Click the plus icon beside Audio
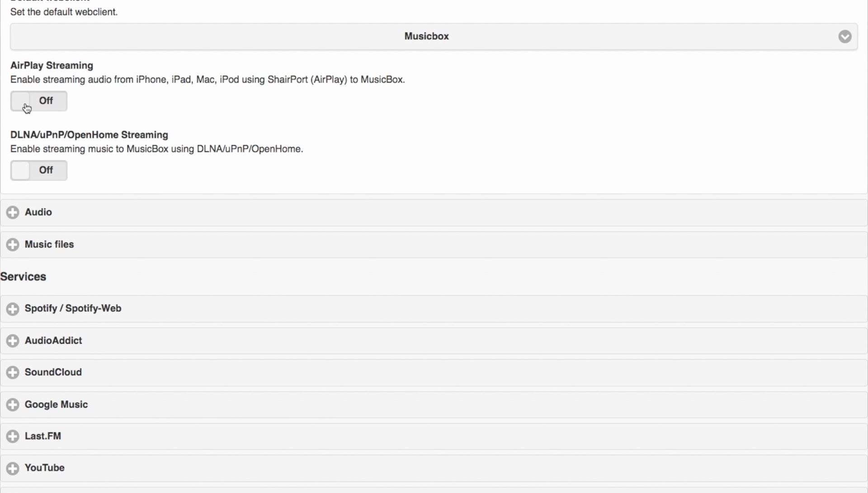Screen dimensions: 868x493 tap(13, 212)
